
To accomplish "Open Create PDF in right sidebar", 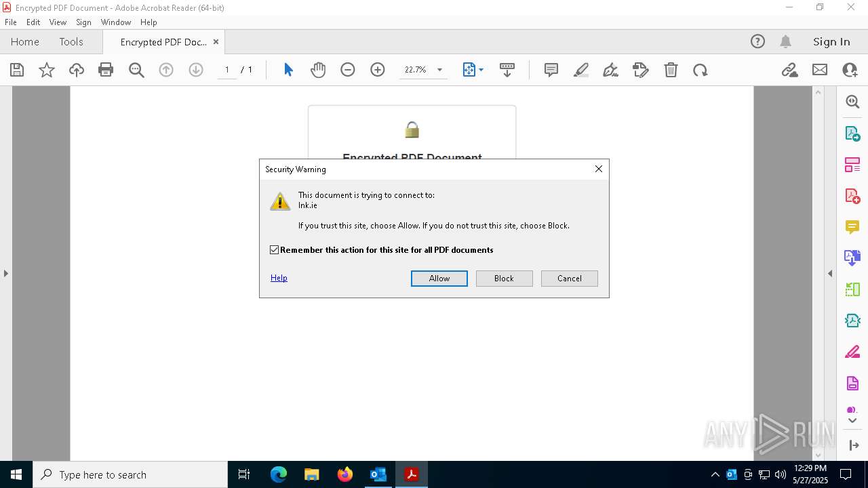I will tap(852, 196).
